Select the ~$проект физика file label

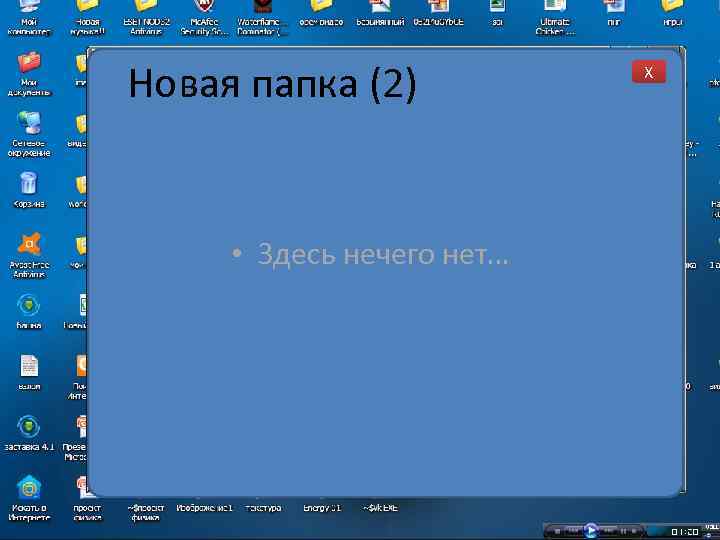click(x=146, y=512)
